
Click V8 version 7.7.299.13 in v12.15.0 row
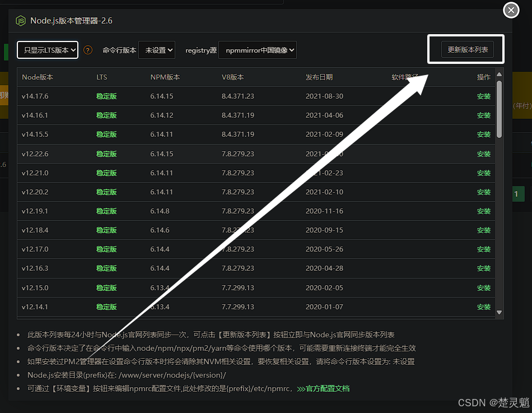click(238, 287)
